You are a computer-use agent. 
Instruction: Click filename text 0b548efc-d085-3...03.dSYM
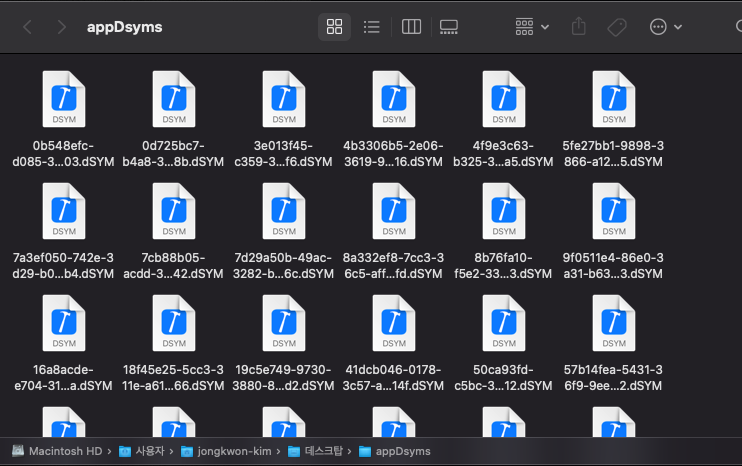pos(63,154)
